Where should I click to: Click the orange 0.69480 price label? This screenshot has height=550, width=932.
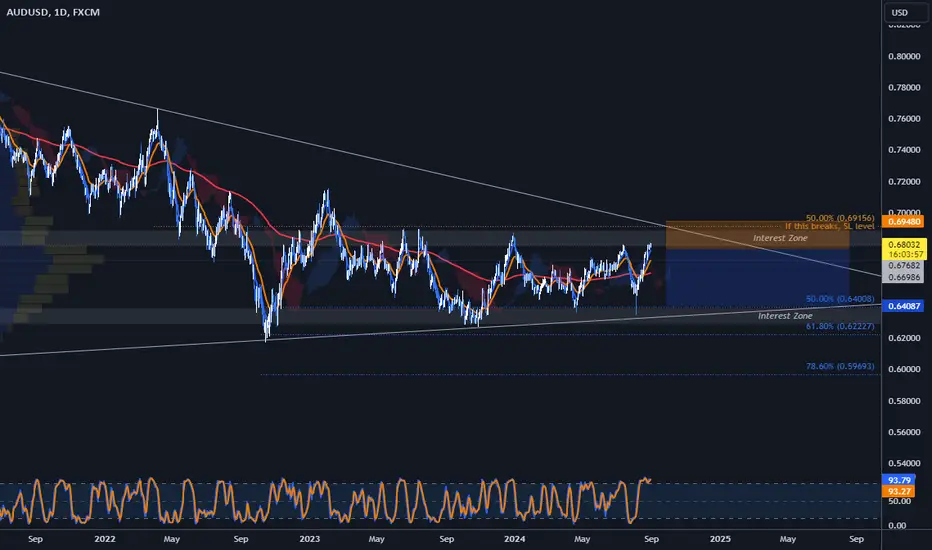coord(902,221)
